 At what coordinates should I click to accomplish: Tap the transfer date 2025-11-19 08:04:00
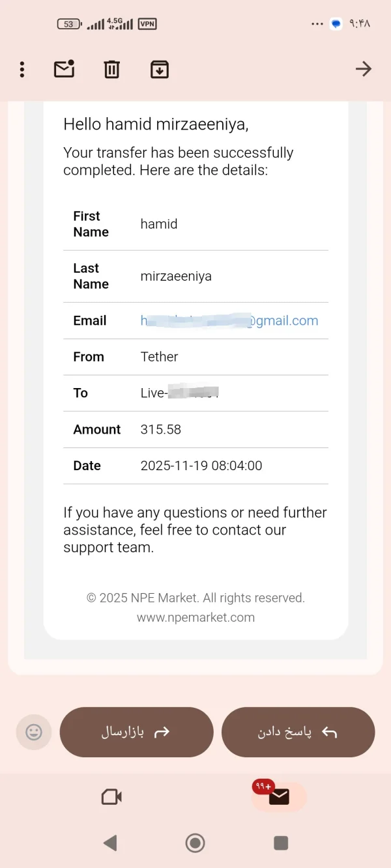click(201, 466)
